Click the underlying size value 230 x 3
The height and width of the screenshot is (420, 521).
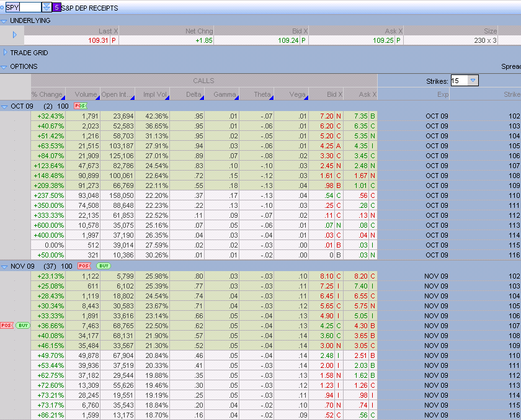point(485,40)
